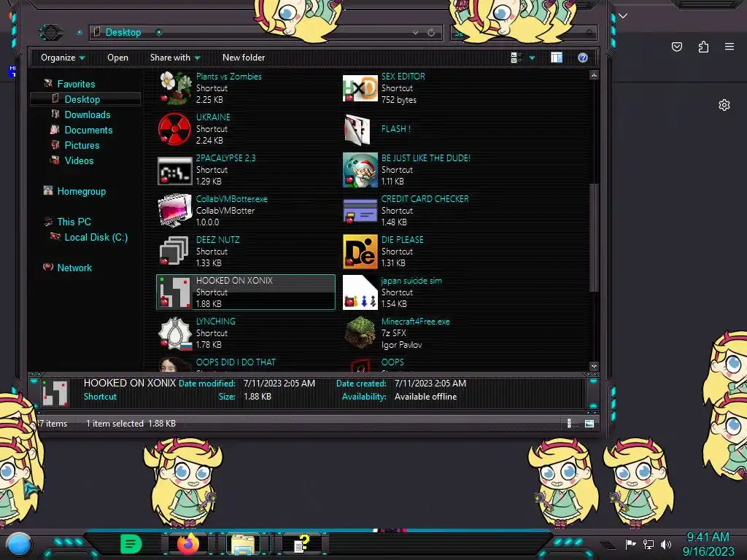The height and width of the screenshot is (560, 747).
Task: Switch to large icons view in status bar
Action: pos(589,424)
